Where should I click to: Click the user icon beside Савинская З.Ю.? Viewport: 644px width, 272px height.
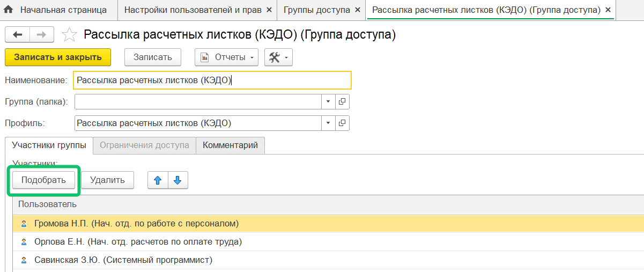[x=24, y=260]
